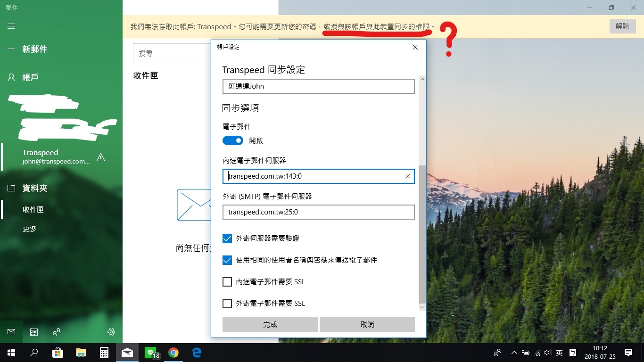Open Wi-Fi network tray icon

click(x=537, y=353)
